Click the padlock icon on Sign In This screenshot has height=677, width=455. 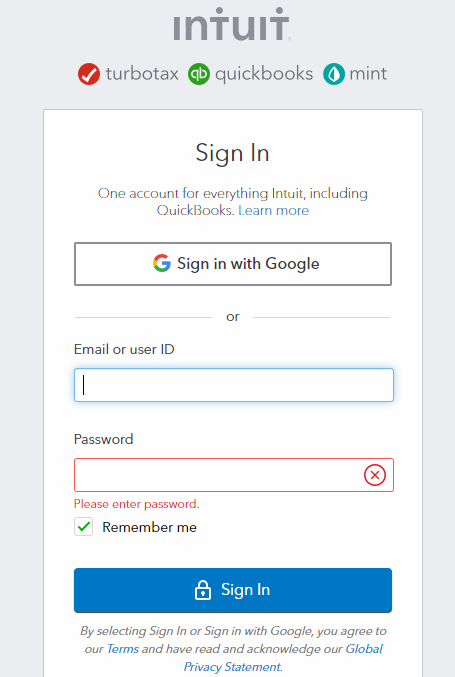tap(202, 590)
